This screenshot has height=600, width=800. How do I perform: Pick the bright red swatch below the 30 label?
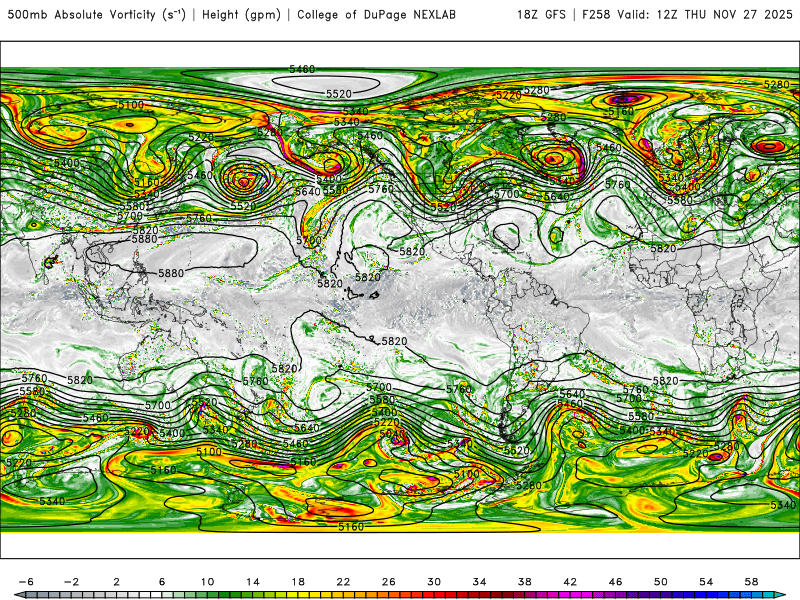[x=440, y=595]
